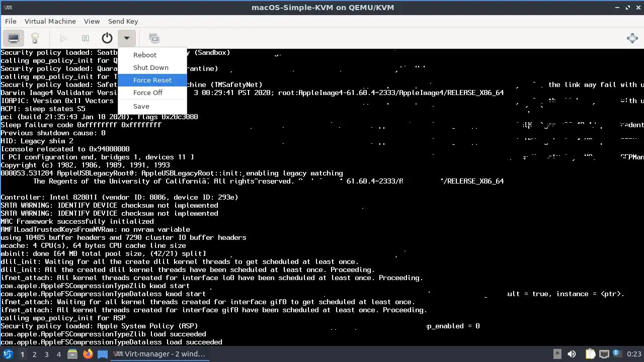Screen dimensions: 644x362
Task: Open the Virtual Machine menu
Action: (x=50, y=21)
